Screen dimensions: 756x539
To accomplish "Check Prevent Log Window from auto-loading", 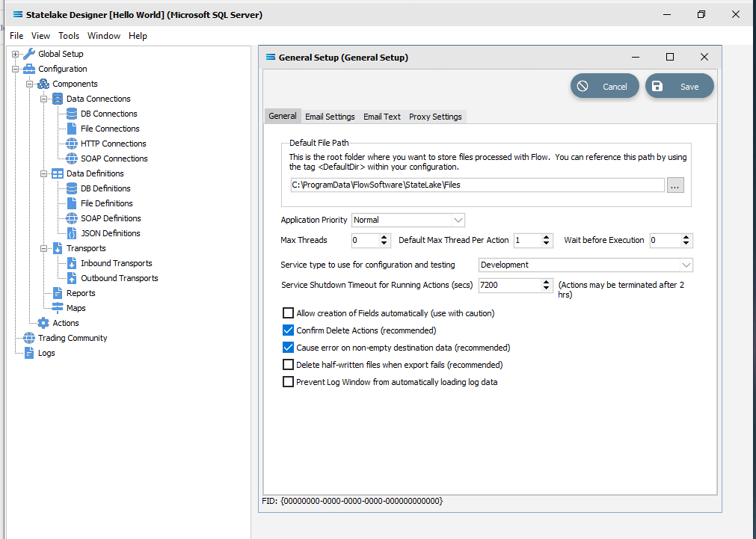I will tap(288, 382).
